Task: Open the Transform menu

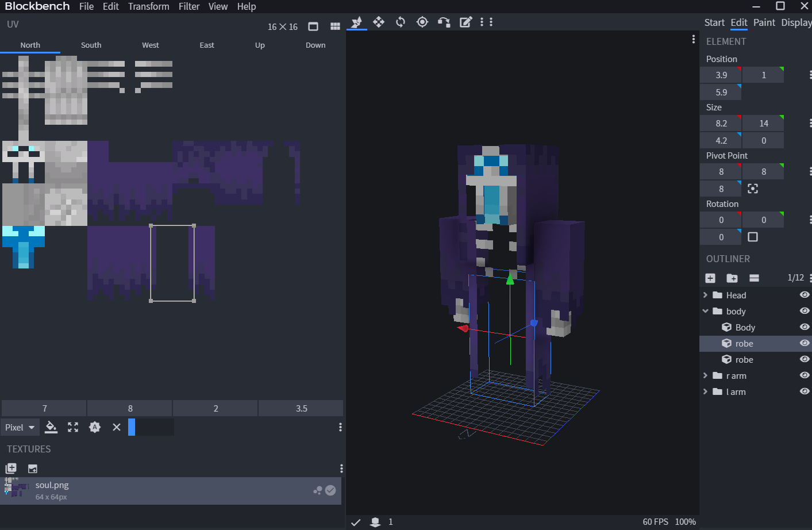Action: tap(148, 6)
